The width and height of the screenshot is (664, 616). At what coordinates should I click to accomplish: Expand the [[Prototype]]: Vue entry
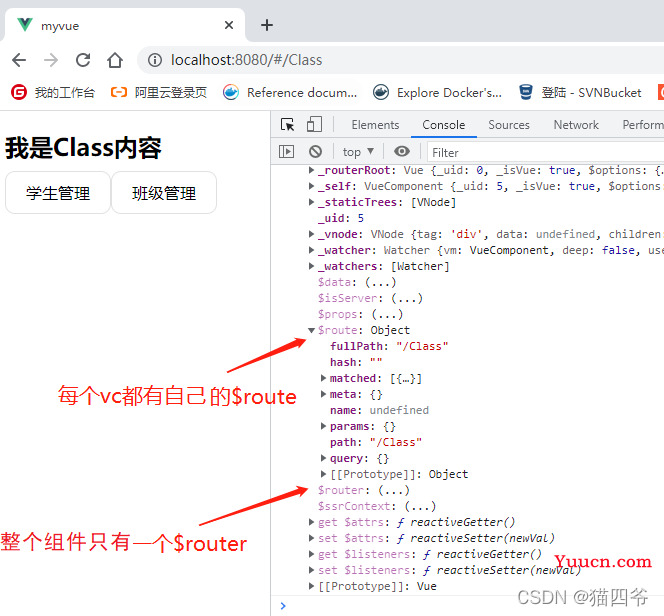click(312, 586)
